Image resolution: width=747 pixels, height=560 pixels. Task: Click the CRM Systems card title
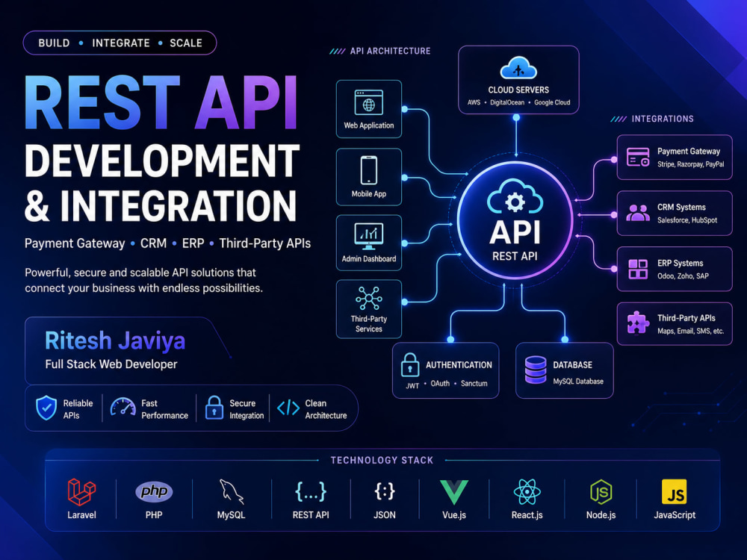point(681,207)
